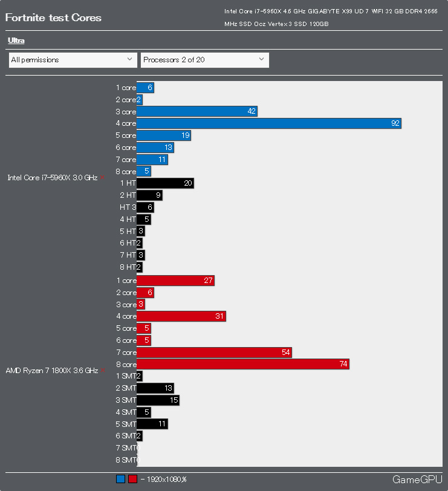Click the Intel Core i7-5960X 3.0 GHz label
This screenshot has width=448, height=491.
point(52,178)
